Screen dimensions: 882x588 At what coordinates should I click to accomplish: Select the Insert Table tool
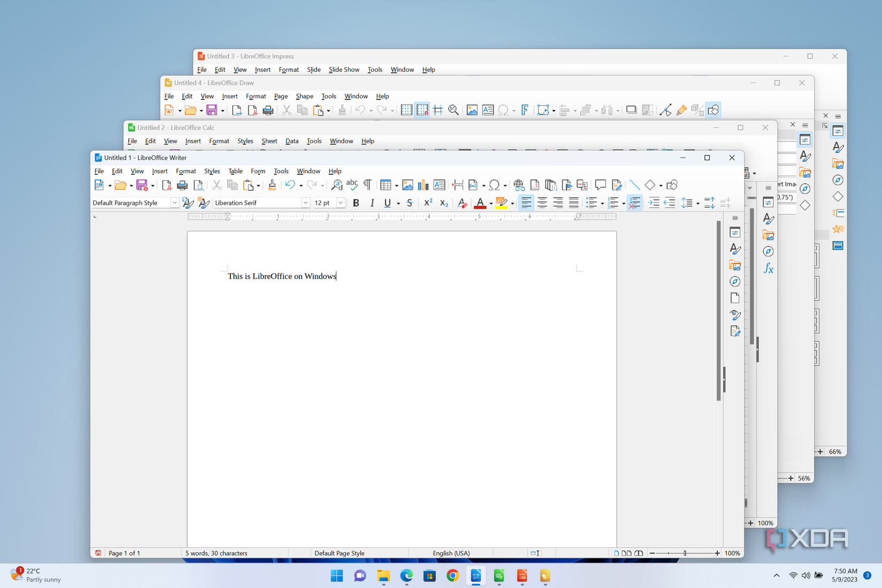(x=387, y=185)
